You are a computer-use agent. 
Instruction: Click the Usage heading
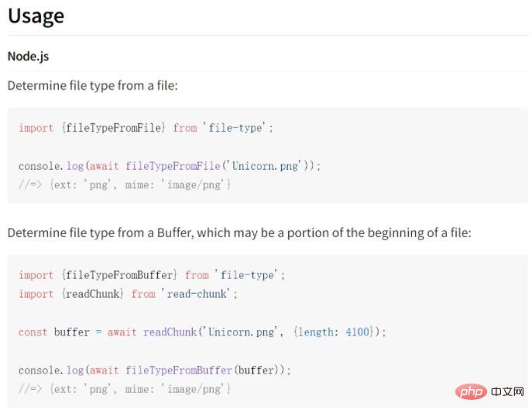click(36, 16)
